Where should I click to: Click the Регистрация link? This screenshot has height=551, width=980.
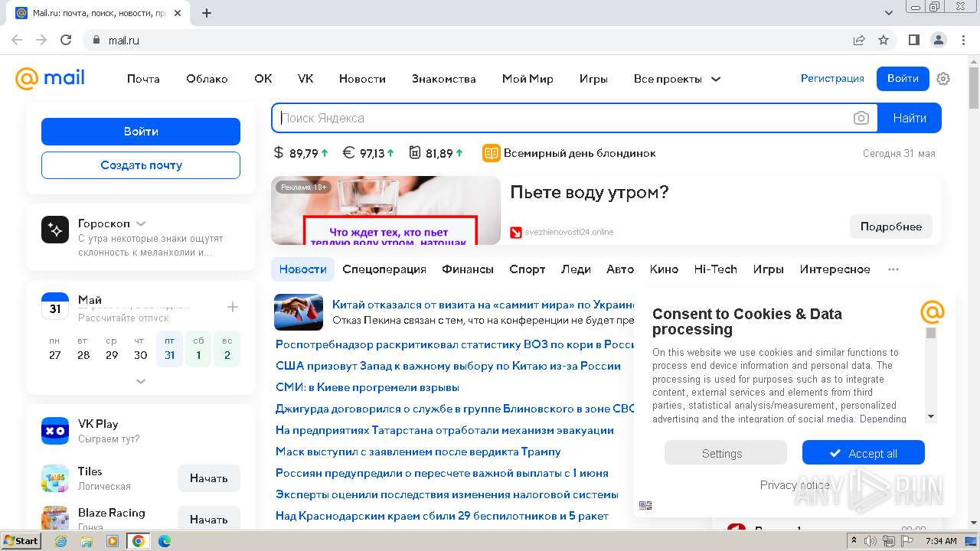(832, 78)
